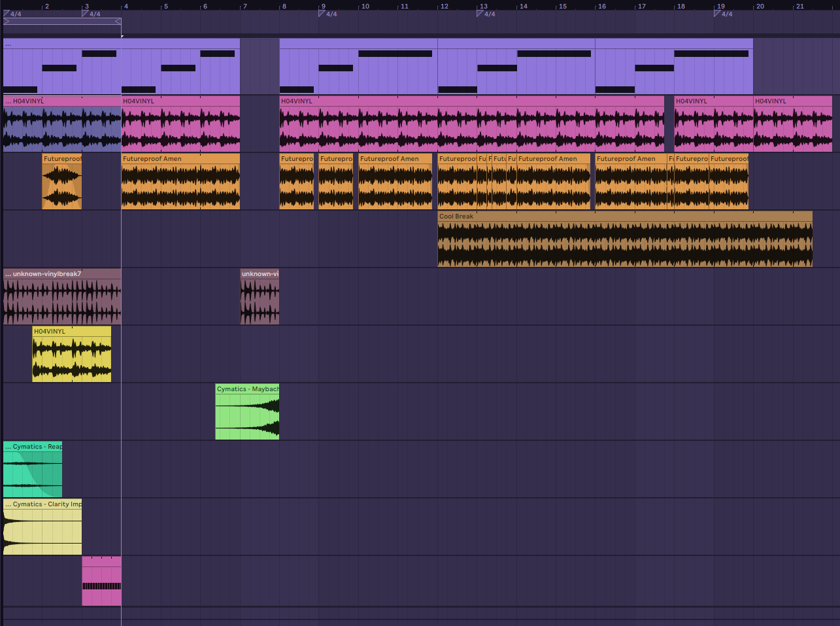Select the Futureproof clip starting at bar 12
The height and width of the screenshot is (626, 840).
click(458, 181)
